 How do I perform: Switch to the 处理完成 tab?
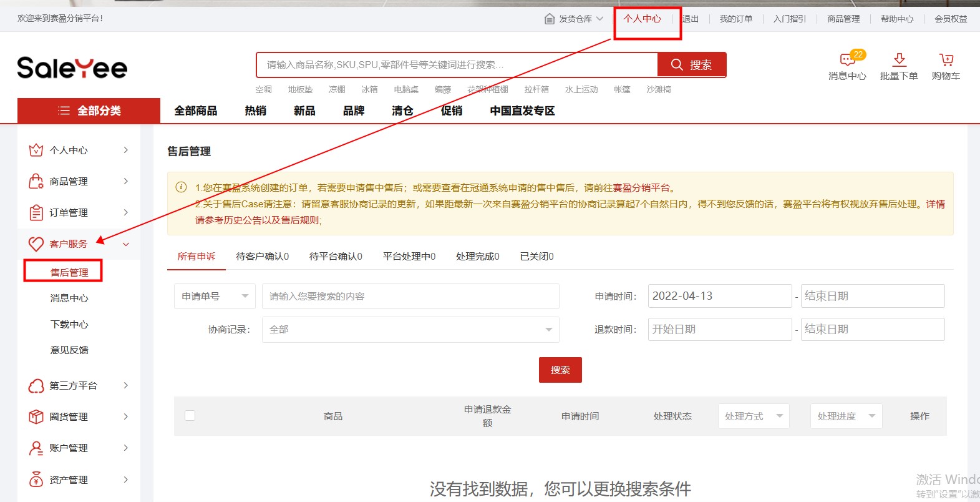point(477,257)
